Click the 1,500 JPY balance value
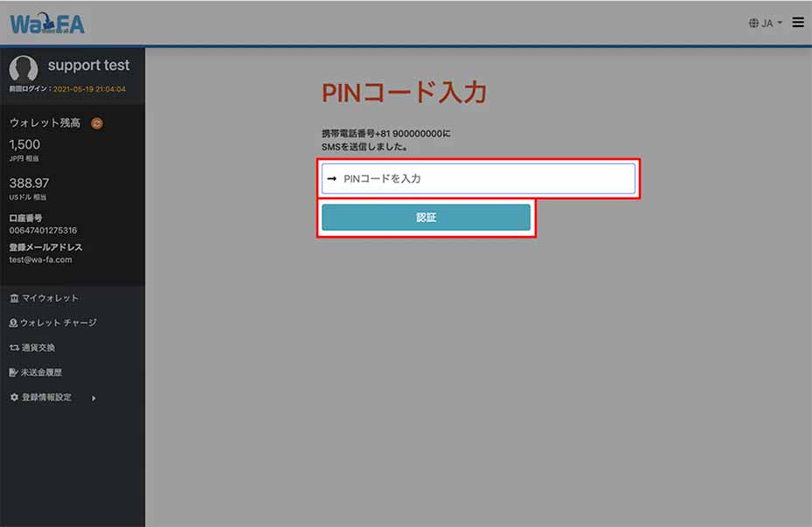The height and width of the screenshot is (527, 812). pyautogui.click(x=24, y=144)
